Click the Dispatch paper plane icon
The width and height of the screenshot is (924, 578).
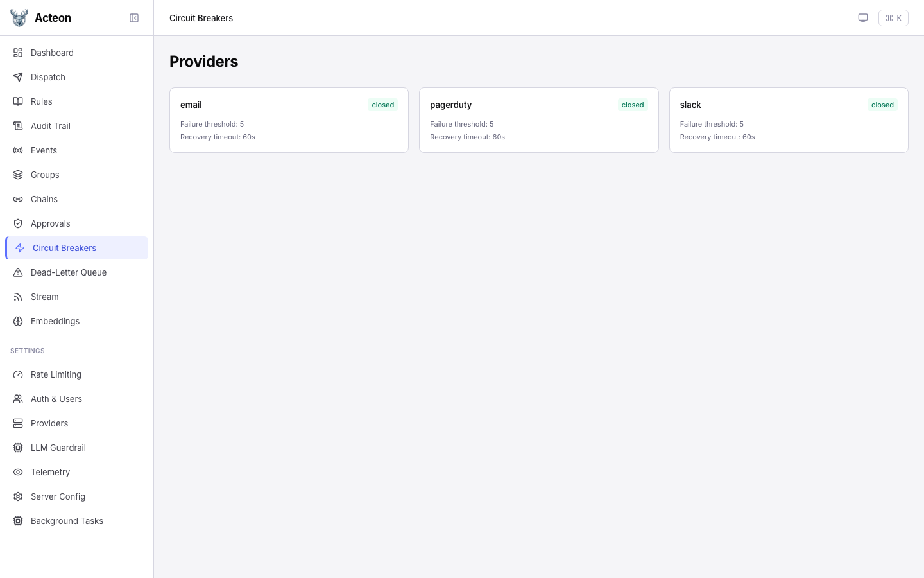(x=18, y=77)
